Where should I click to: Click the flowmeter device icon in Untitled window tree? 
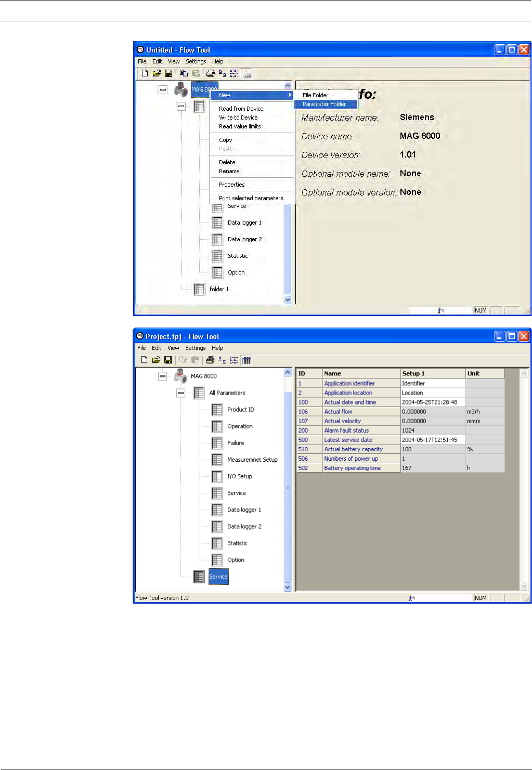point(181,89)
